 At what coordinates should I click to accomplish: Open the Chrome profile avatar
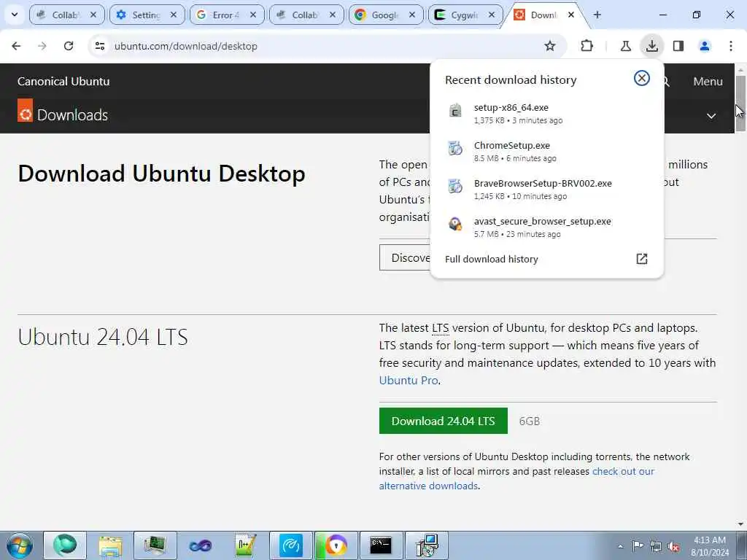[704, 46]
